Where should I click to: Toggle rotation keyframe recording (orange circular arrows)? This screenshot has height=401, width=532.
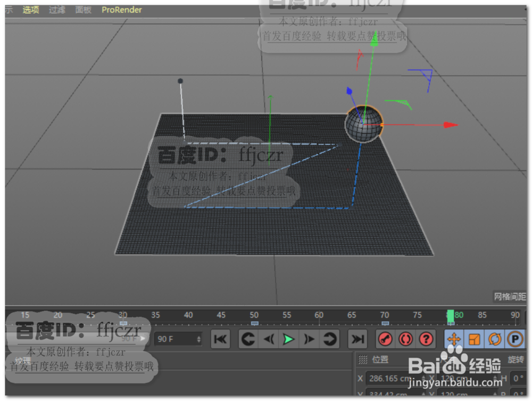[x=495, y=339]
